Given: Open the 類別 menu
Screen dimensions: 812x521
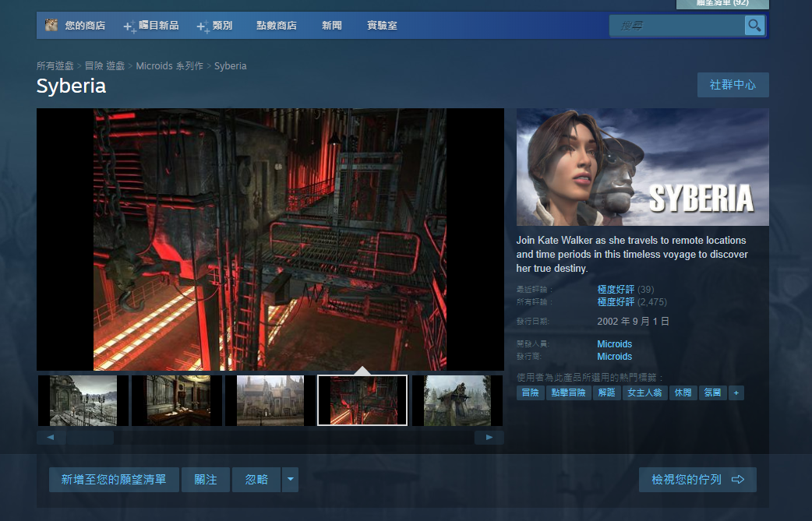Looking at the screenshot, I should tap(222, 26).
